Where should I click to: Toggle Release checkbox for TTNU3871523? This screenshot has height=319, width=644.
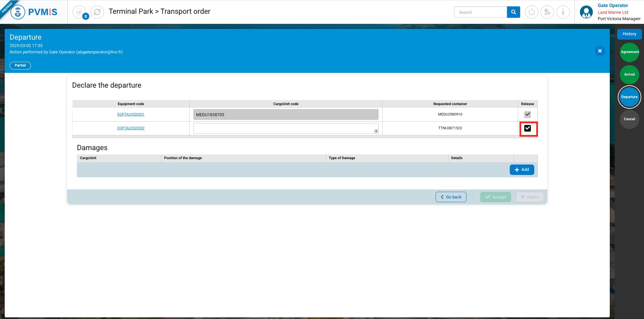pos(528,128)
